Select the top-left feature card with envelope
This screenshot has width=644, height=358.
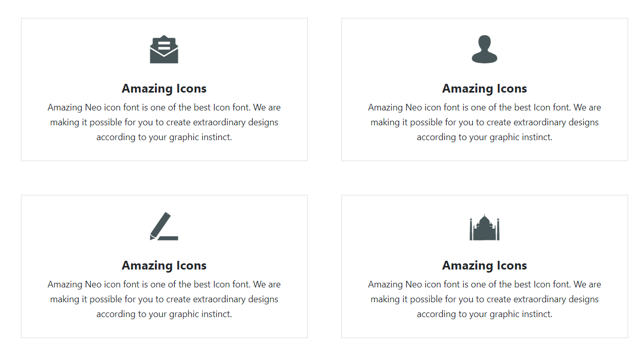[x=164, y=89]
